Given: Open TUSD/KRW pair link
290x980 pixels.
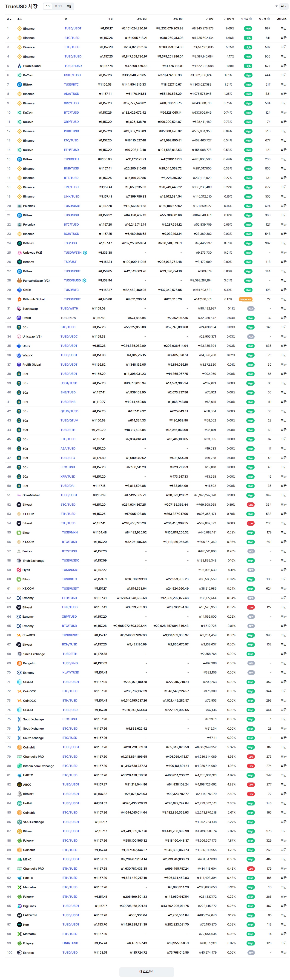Looking at the screenshot, I should pos(69,318).
